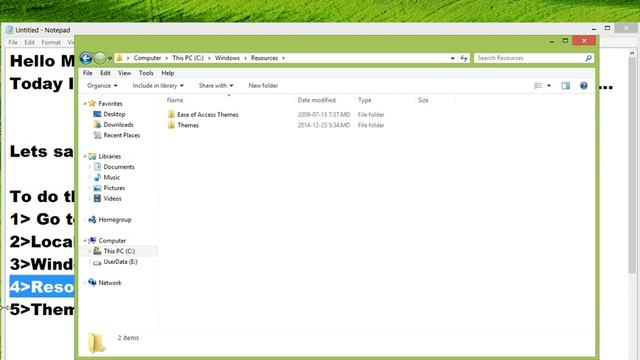Sort by the Name column header
Viewport: 640px width, 360px height.
tap(175, 100)
